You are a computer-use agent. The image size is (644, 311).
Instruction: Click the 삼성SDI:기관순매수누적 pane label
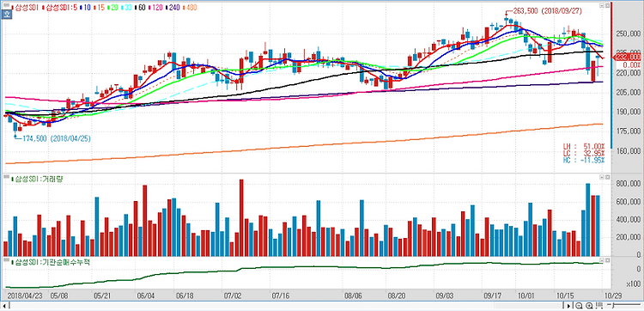[x=51, y=262]
